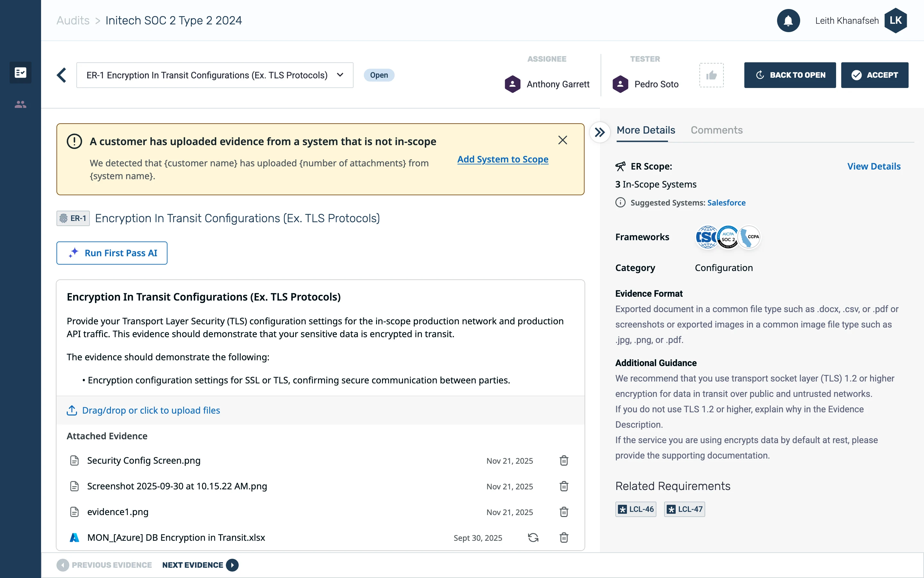The width and height of the screenshot is (924, 578).
Task: Delete the MON_[Azure] xlsx file
Action: click(x=564, y=538)
